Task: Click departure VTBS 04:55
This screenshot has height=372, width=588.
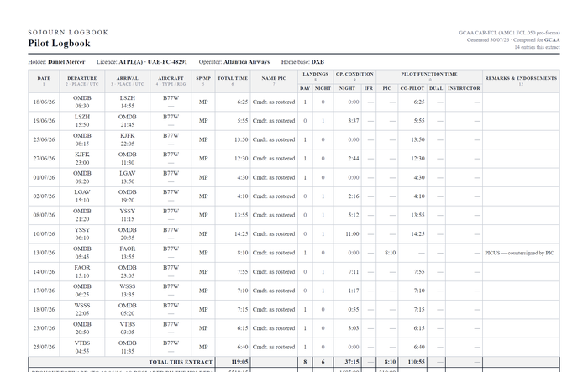Action: pyautogui.click(x=82, y=347)
